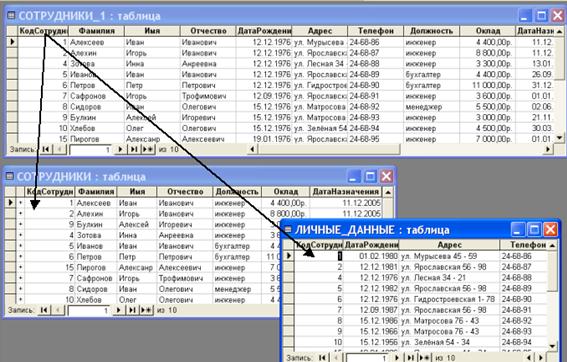Select Имя column header in СОТРУДНИКИ window
The width and height of the screenshot is (567, 362).
137,192
